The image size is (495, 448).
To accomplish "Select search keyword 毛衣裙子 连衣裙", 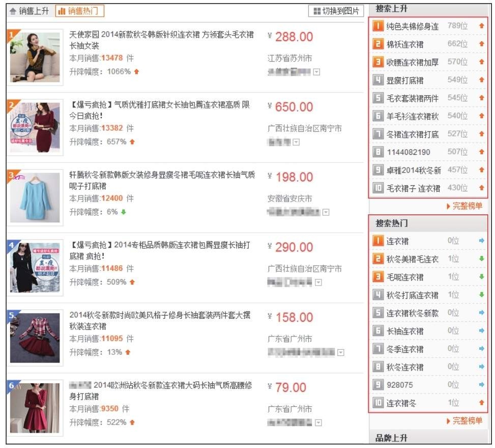I will tap(413, 188).
